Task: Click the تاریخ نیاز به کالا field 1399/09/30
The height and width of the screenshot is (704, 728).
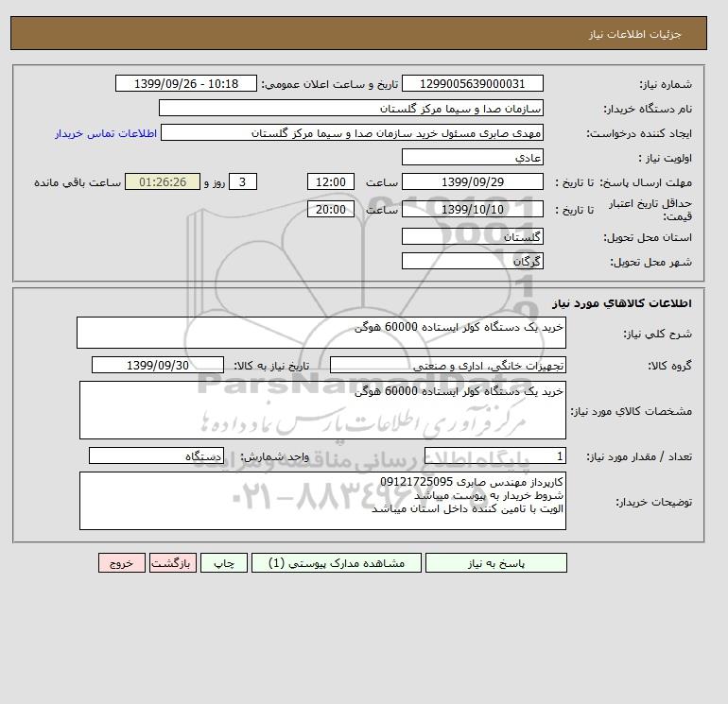Action: coord(158,365)
